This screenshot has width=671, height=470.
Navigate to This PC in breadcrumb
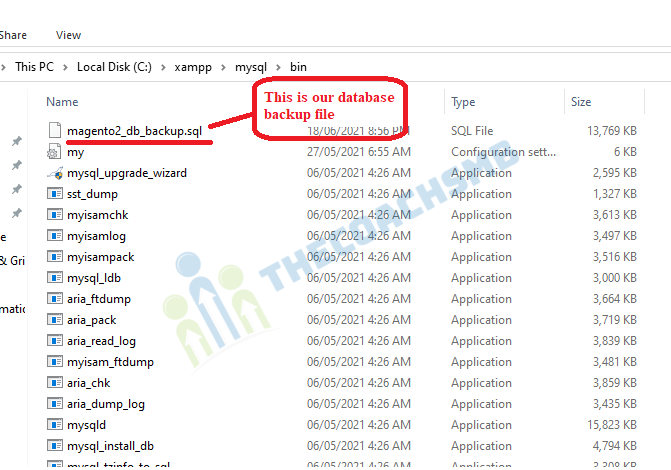coord(35,67)
